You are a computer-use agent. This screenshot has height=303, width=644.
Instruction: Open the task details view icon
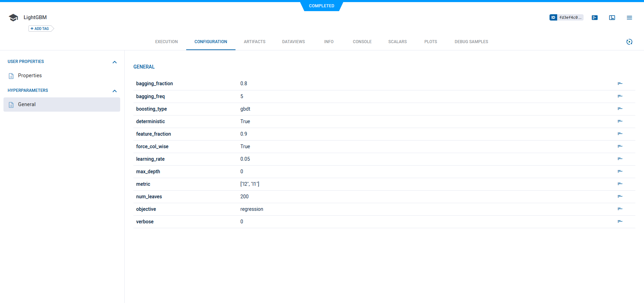(594, 18)
